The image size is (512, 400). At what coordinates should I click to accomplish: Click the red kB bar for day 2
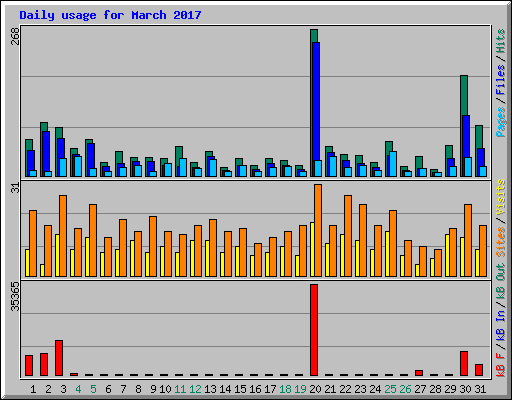(44, 364)
